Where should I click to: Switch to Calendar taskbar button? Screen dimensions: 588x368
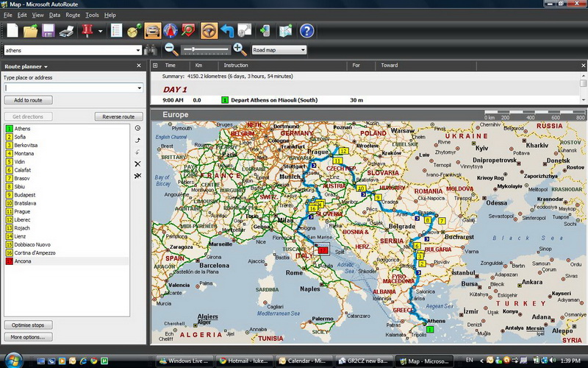click(x=304, y=361)
